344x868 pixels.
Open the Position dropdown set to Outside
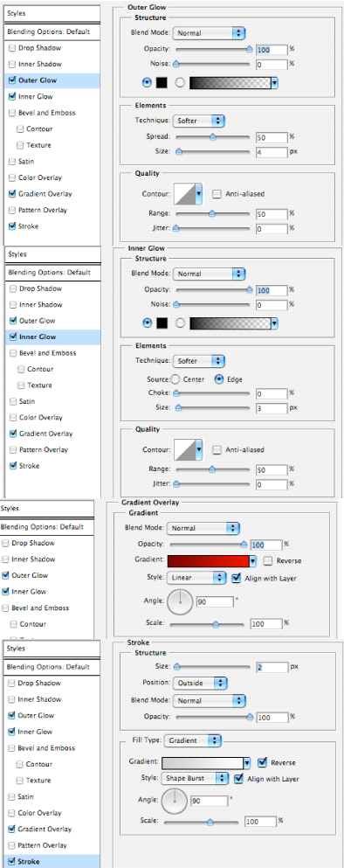200,683
